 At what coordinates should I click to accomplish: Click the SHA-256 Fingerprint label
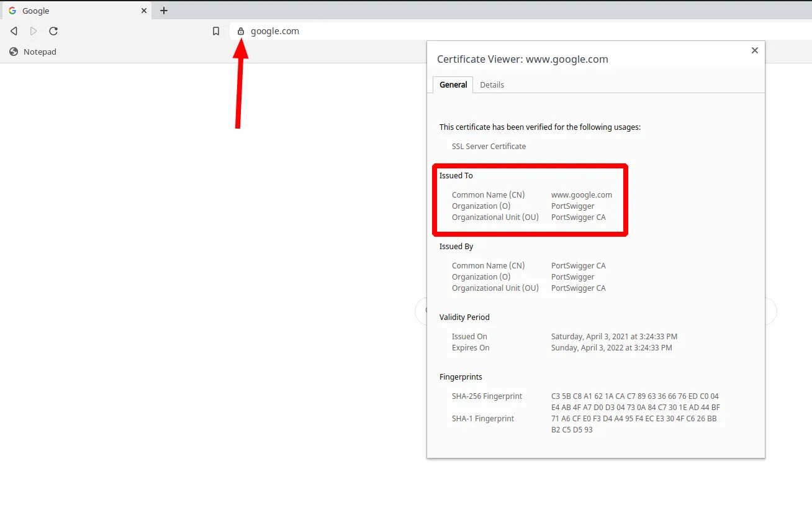point(487,396)
